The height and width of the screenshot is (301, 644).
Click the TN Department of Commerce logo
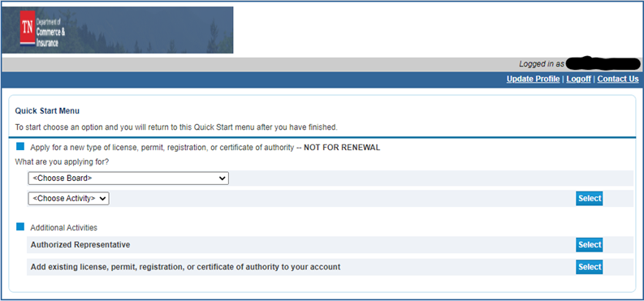coord(43,29)
